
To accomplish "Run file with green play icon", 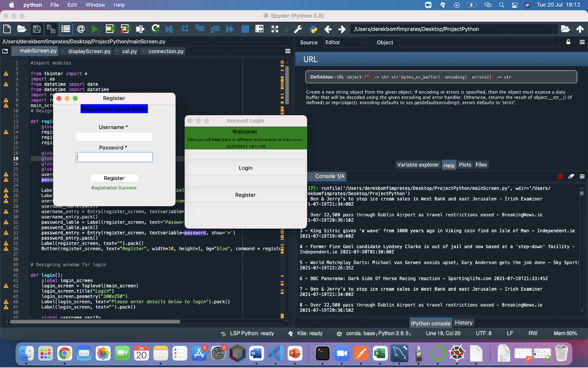I will point(95,29).
